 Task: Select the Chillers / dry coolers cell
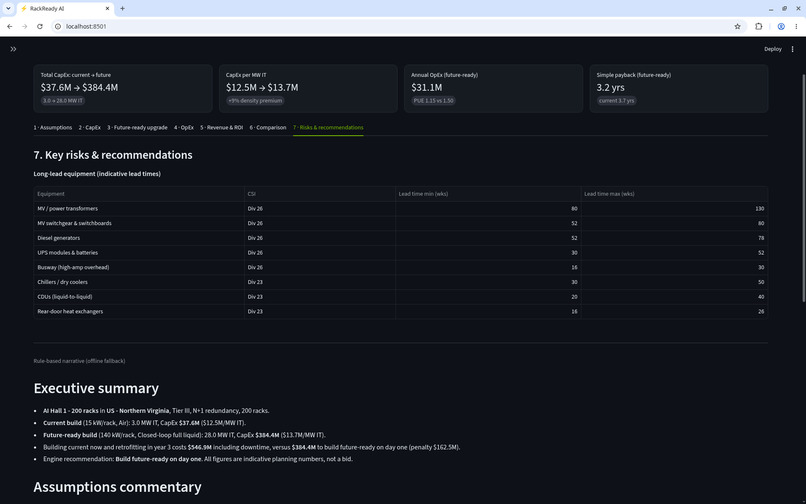click(x=139, y=282)
